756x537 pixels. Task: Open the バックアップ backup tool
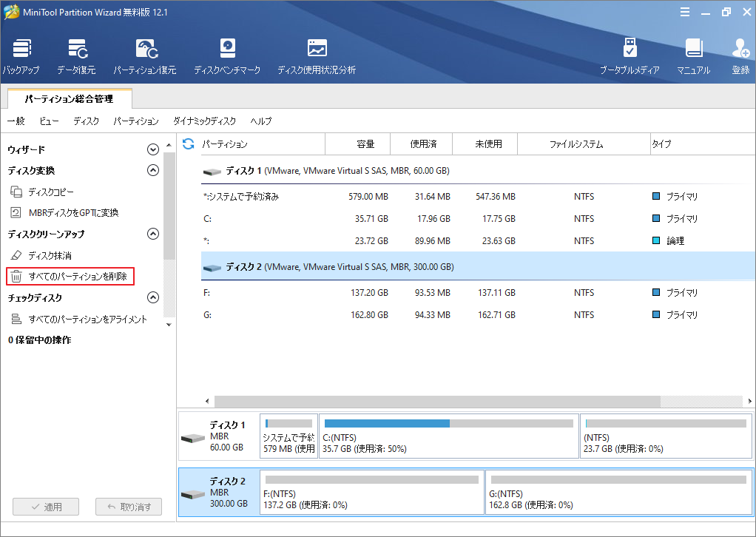click(21, 56)
